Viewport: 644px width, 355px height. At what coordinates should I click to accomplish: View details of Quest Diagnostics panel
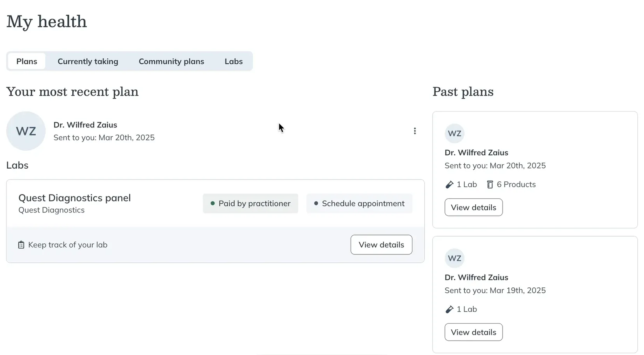381,245
